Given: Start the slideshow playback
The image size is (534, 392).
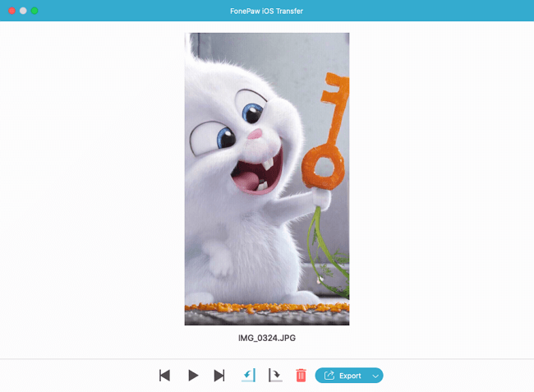Looking at the screenshot, I should (193, 376).
